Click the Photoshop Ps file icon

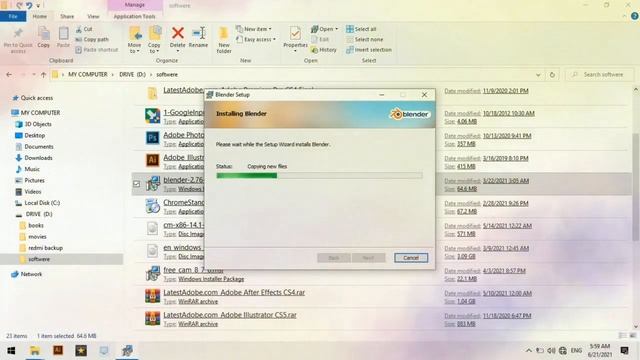pos(153,138)
